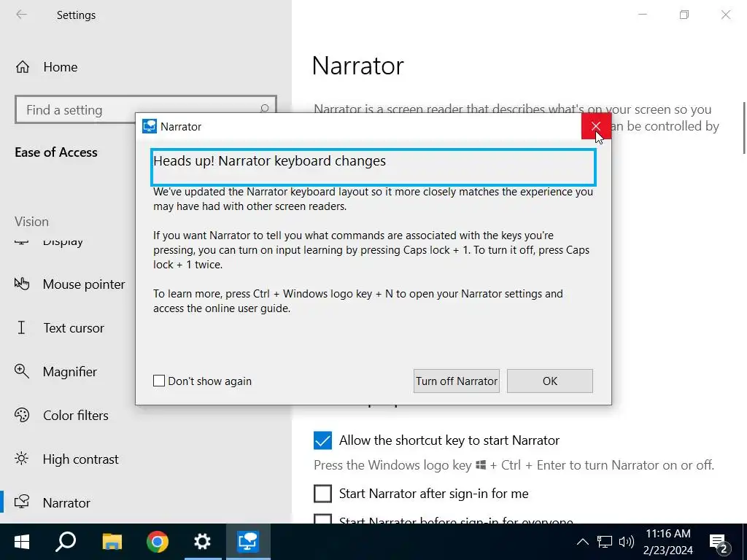Select the Heads up heading text
This screenshot has width=747, height=560.
point(270,161)
